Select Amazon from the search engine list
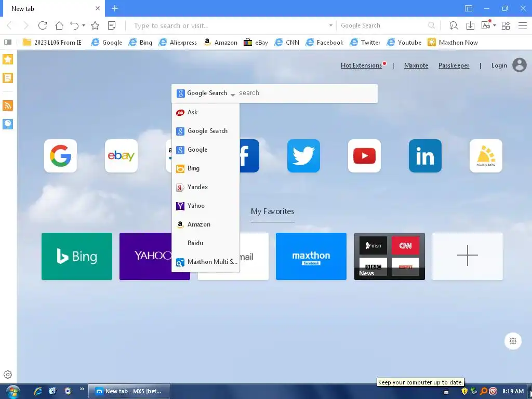Image resolution: width=532 pixels, height=399 pixels. point(206,224)
